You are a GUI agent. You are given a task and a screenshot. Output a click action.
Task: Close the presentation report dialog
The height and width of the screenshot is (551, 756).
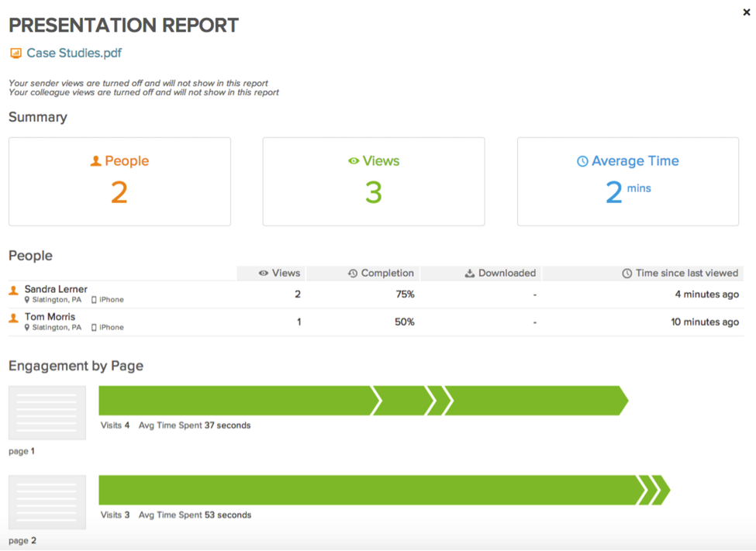coord(747,12)
